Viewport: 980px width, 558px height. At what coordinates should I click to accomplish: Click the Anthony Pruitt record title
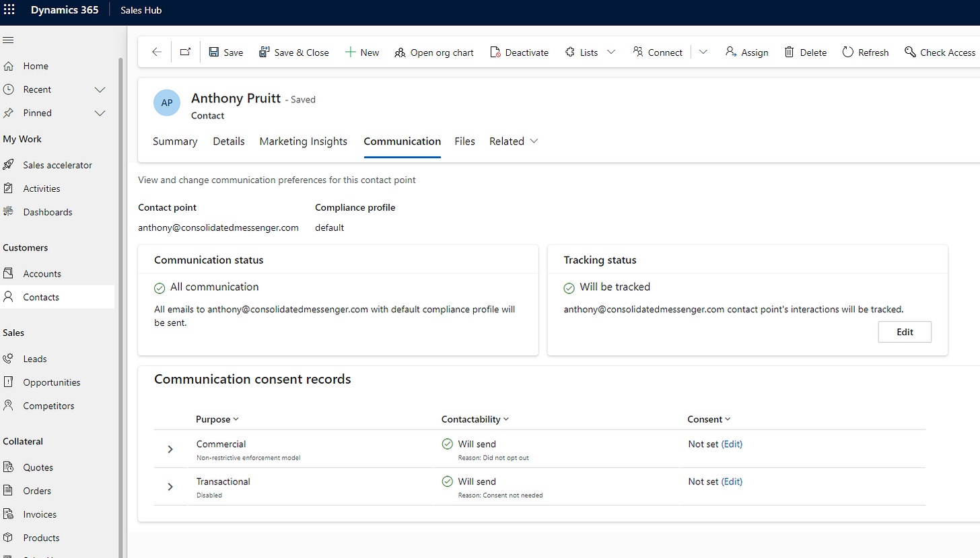point(236,98)
